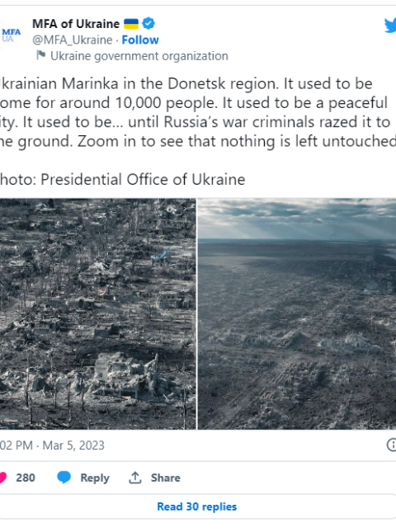The image size is (396, 532).
Task: Open the MFA of Ukraine display name
Action: (76, 24)
